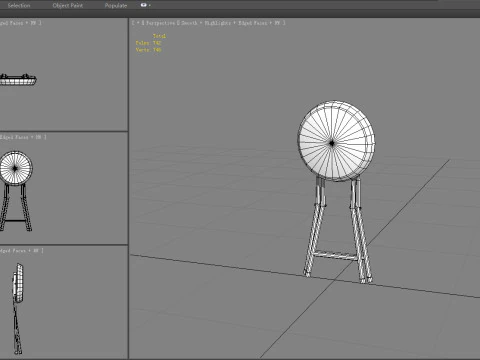The image size is (480, 360).
Task: Open the Selection ribbon tab
Action: tap(19, 5)
